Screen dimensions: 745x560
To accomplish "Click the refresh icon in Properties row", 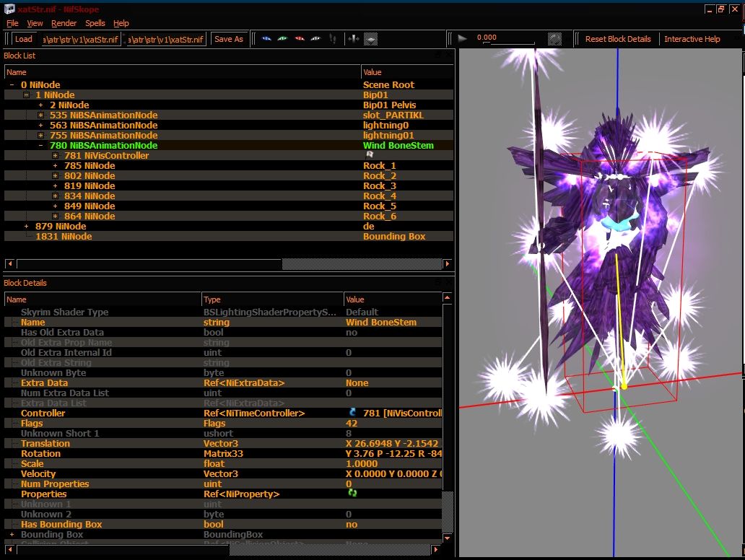I will [x=352, y=493].
